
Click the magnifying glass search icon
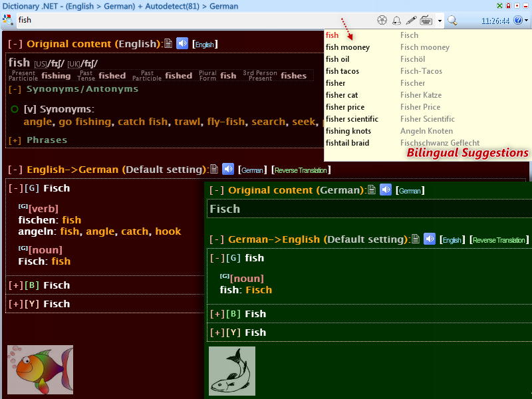pos(451,21)
